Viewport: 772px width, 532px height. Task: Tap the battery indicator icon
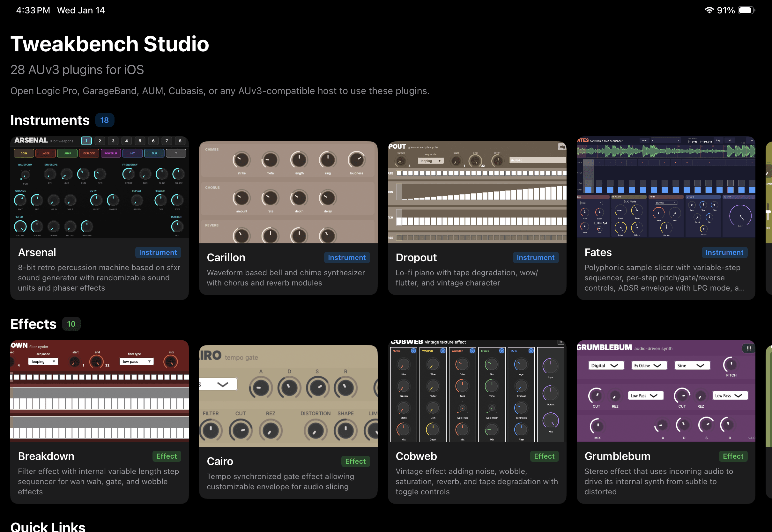pos(746,10)
